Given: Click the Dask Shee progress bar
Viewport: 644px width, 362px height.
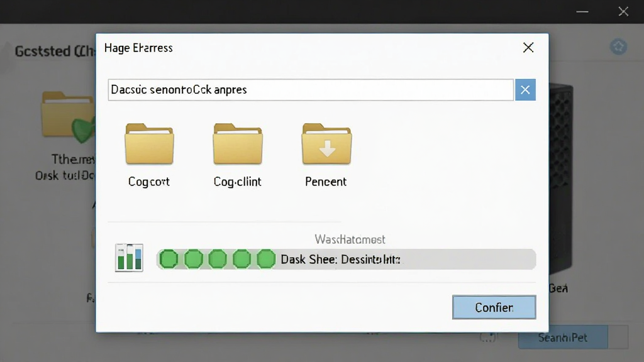Looking at the screenshot, I should tap(346, 260).
